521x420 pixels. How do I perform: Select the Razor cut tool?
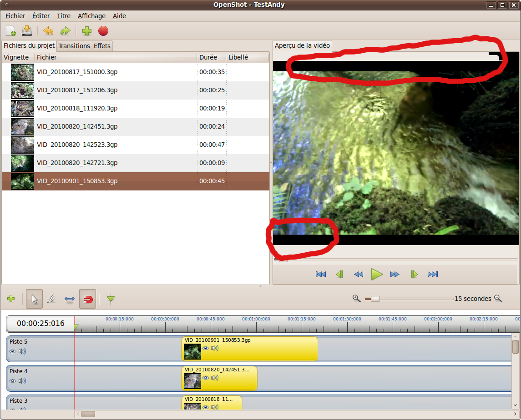[51, 299]
